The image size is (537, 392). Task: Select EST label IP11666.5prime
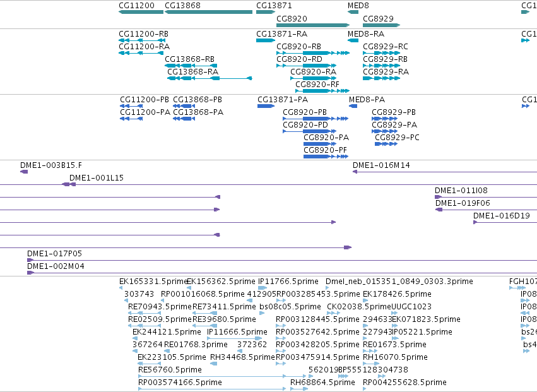point(237,333)
